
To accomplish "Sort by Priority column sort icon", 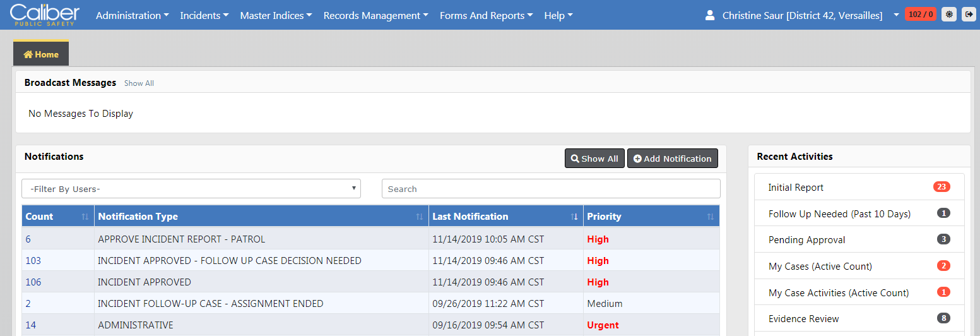I will pos(711,217).
